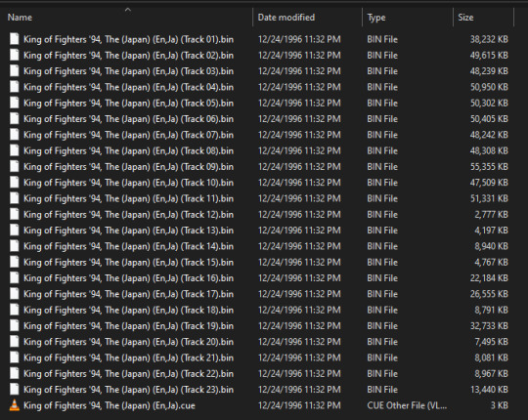Click the 13,440 KB size value
528x420 pixels.
pos(489,390)
